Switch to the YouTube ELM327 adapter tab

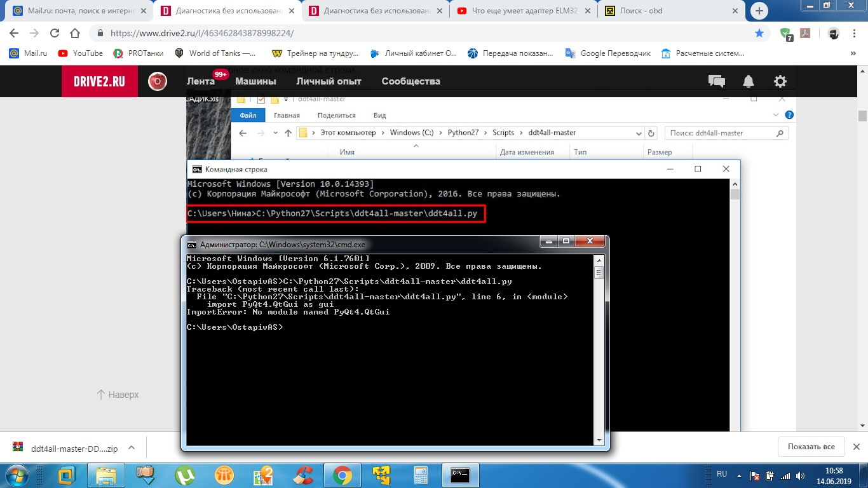point(517,11)
